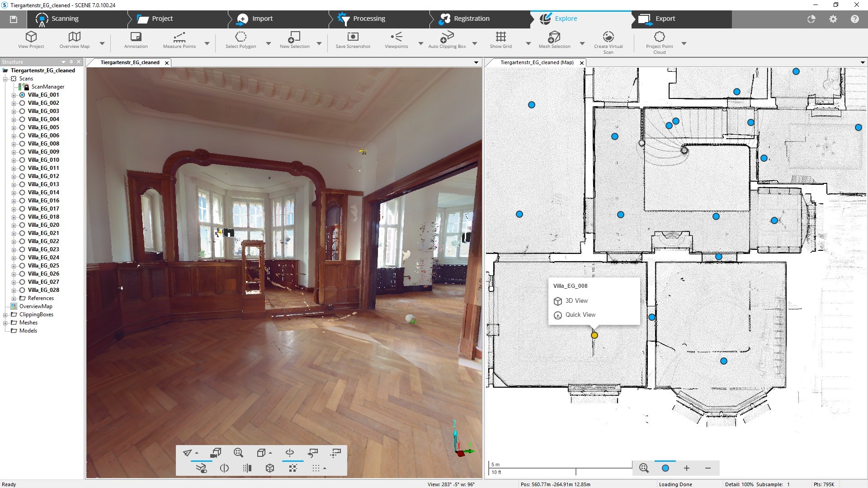The image size is (868, 488).
Task: Select the Save Screenshot tool
Action: point(353,41)
